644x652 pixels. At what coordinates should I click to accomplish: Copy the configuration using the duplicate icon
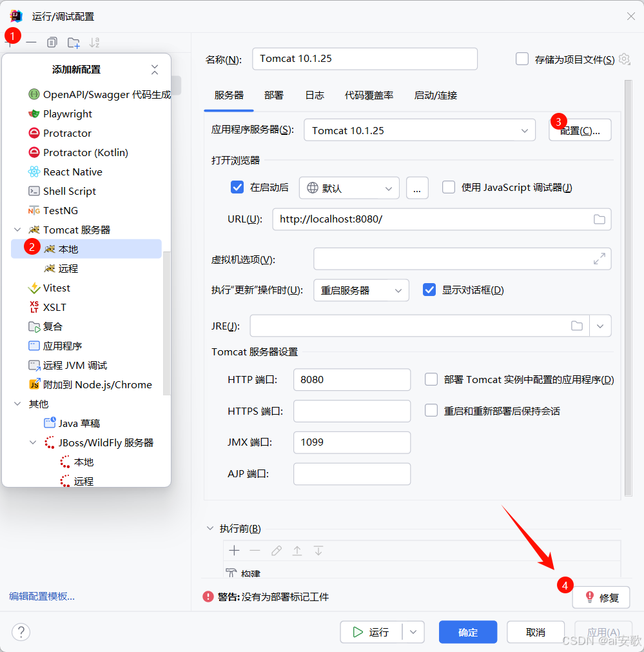(52, 43)
